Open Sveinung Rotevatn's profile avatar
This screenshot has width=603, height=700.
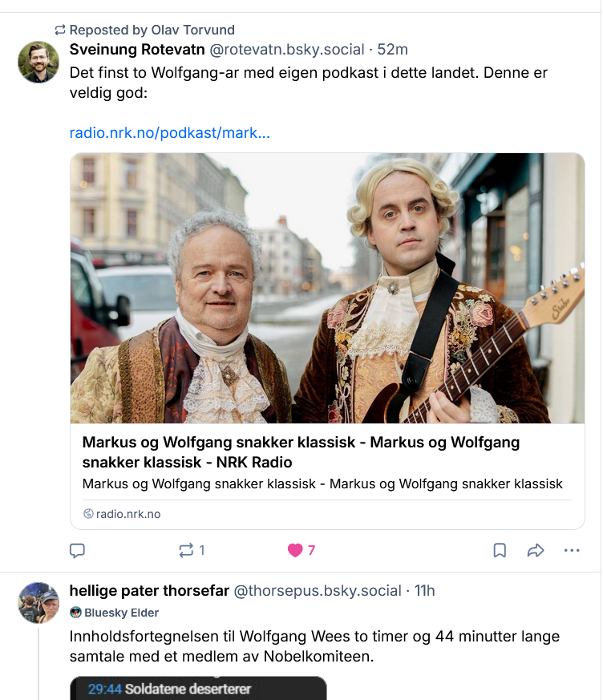point(38,62)
